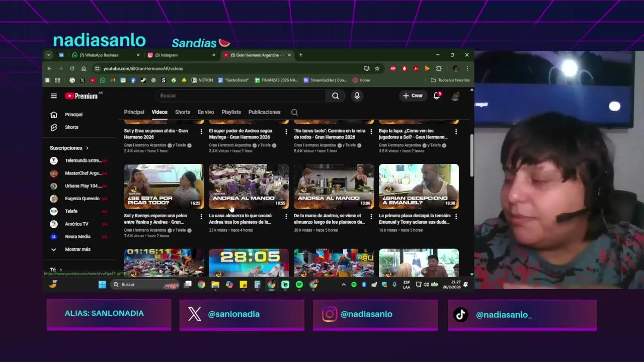Open Chrome tab search dropdown

click(49, 55)
